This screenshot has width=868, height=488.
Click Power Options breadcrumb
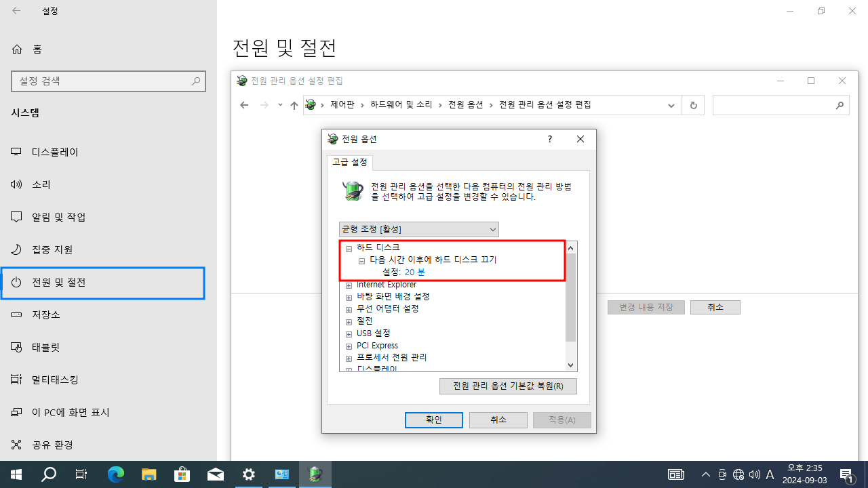click(x=466, y=105)
